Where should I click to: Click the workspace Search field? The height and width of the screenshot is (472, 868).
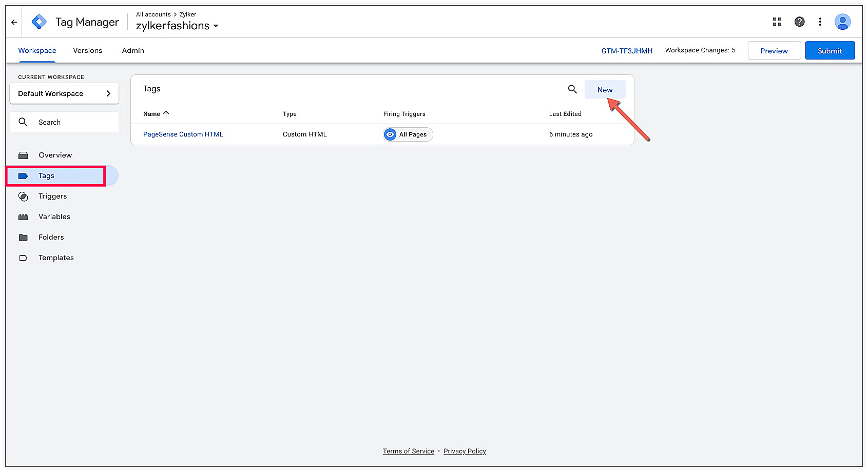64,122
